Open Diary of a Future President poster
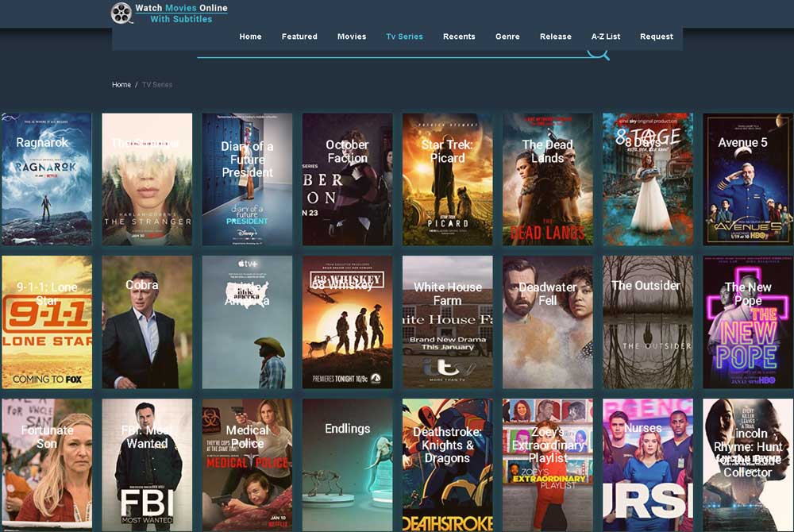This screenshot has width=794, height=532. coord(247,179)
